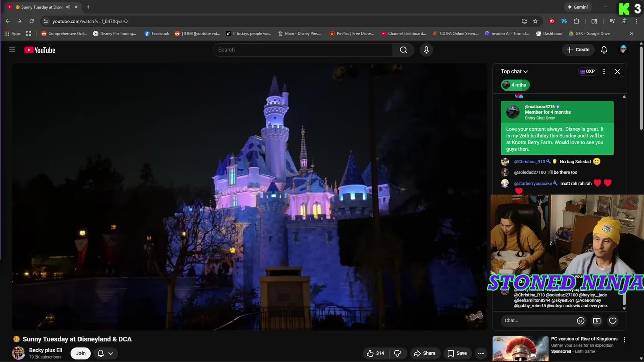644x362 pixels.
Task: Open the GFX - Google Drive bookmark
Action: click(589, 34)
